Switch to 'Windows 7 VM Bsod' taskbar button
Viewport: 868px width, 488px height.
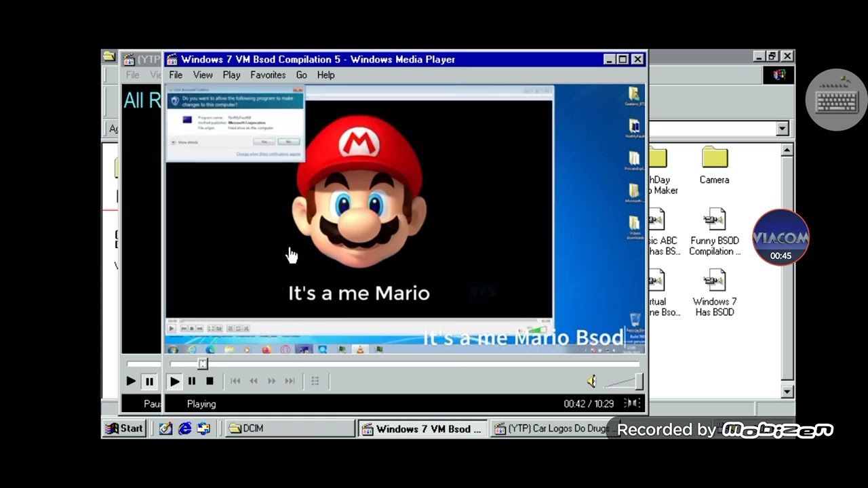[x=422, y=428]
